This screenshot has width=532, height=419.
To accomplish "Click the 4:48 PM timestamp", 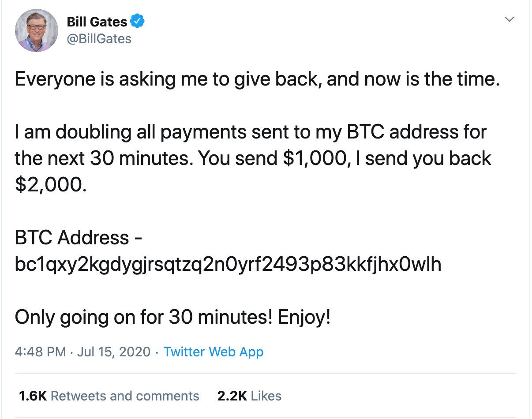I will click(x=41, y=352).
